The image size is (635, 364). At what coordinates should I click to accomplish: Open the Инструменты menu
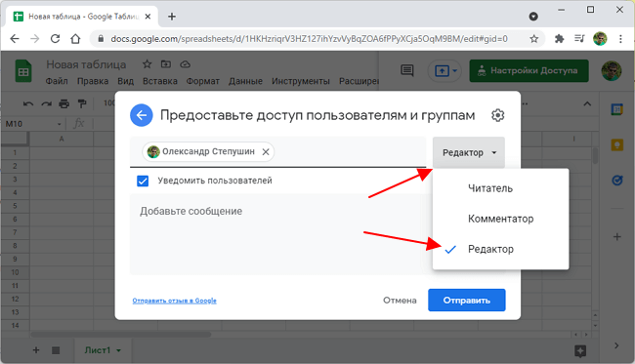(x=301, y=81)
